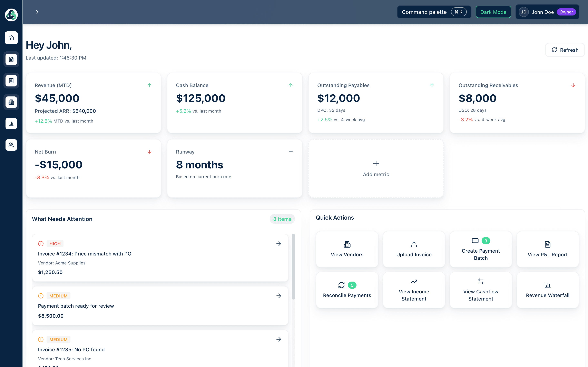Screen dimensions: 588x367
Task: Open Revenue Waterfall from Quick Actions
Action: pyautogui.click(x=547, y=290)
